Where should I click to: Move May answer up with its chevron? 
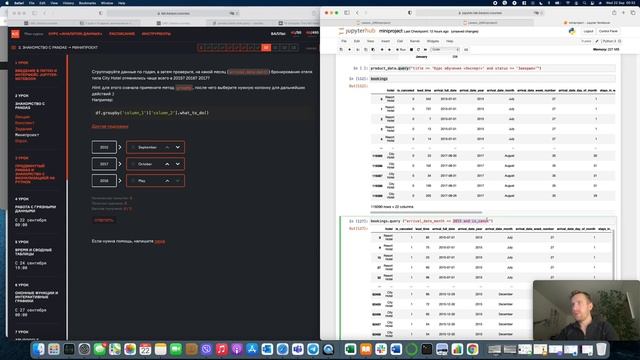(x=167, y=181)
